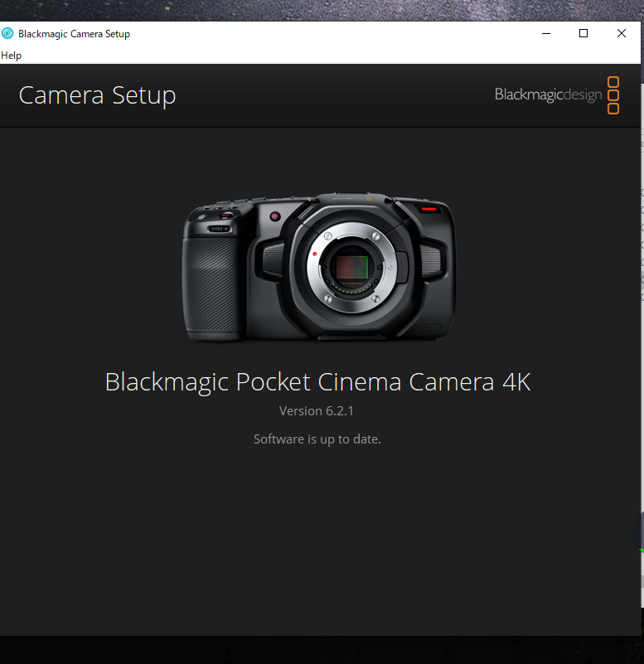Click the camera's front control dial
The image size is (644, 664).
(218, 228)
